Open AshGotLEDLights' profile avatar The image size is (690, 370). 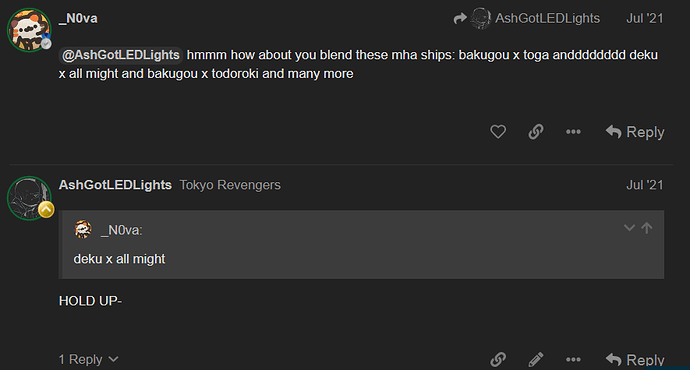29,198
